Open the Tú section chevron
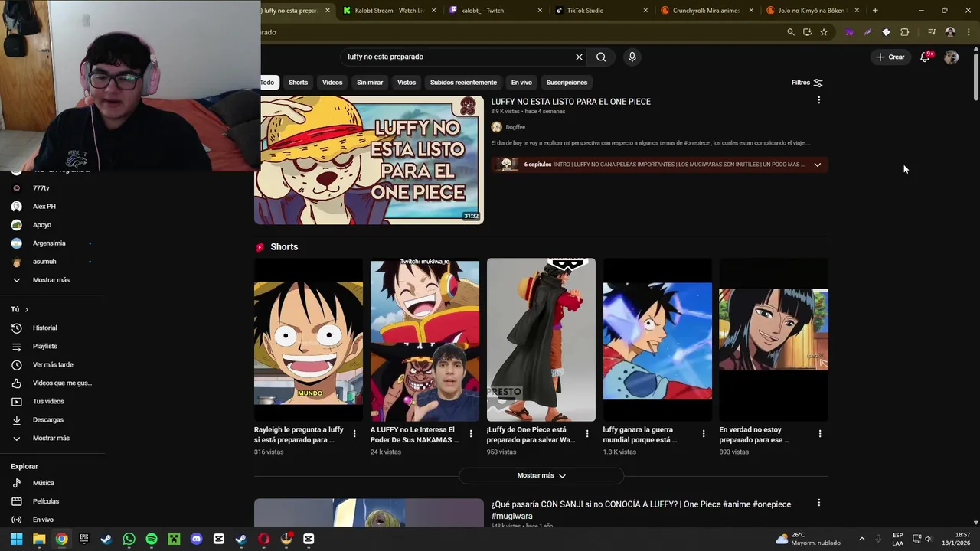This screenshot has width=980, height=551. coord(26,309)
